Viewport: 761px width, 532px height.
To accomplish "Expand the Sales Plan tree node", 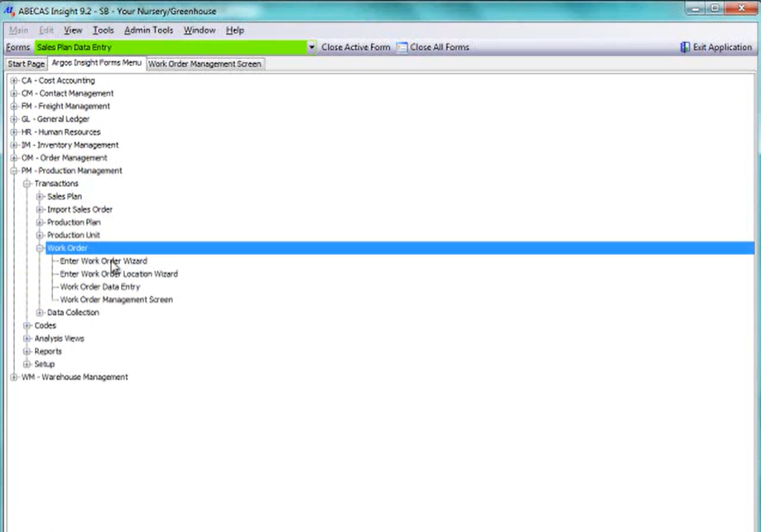I will coord(39,196).
